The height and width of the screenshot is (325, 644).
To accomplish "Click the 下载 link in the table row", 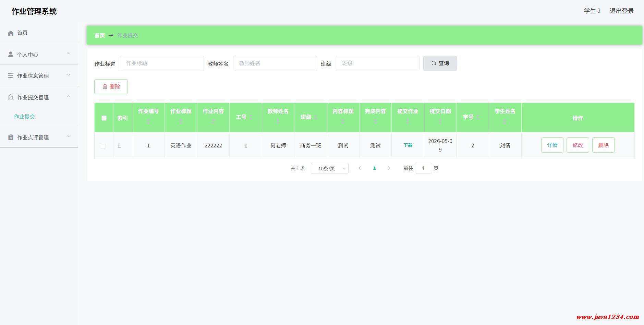I will click(408, 145).
